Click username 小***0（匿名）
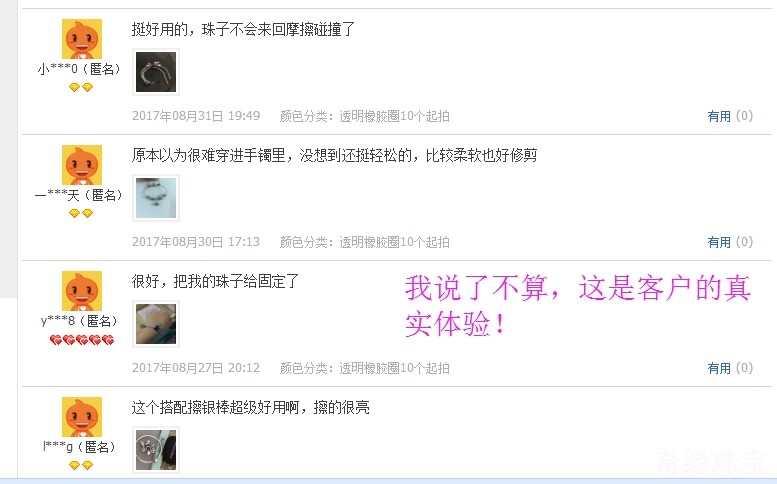Viewport: 777px width, 484px height. (79, 69)
